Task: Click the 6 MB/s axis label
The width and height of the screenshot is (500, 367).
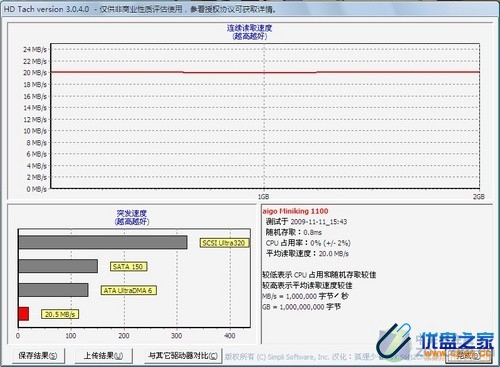Action: pos(37,154)
